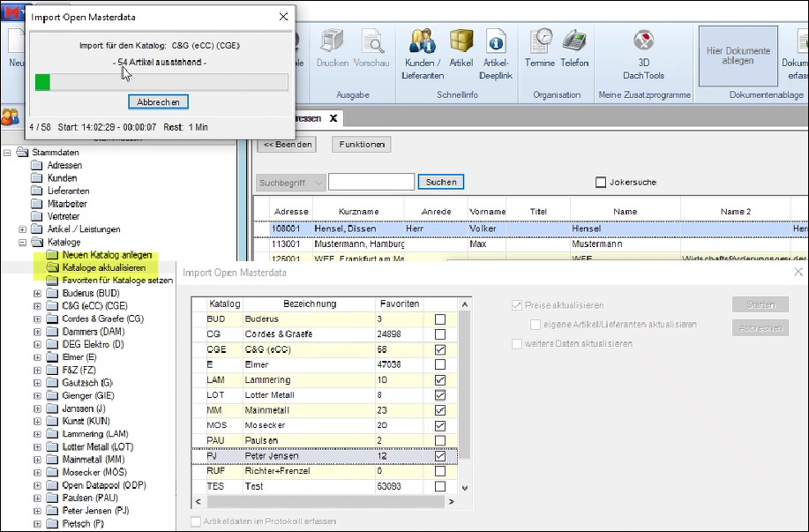This screenshot has height=532, width=809.
Task: Check the Elmer catalog checkbox
Action: [x=439, y=365]
